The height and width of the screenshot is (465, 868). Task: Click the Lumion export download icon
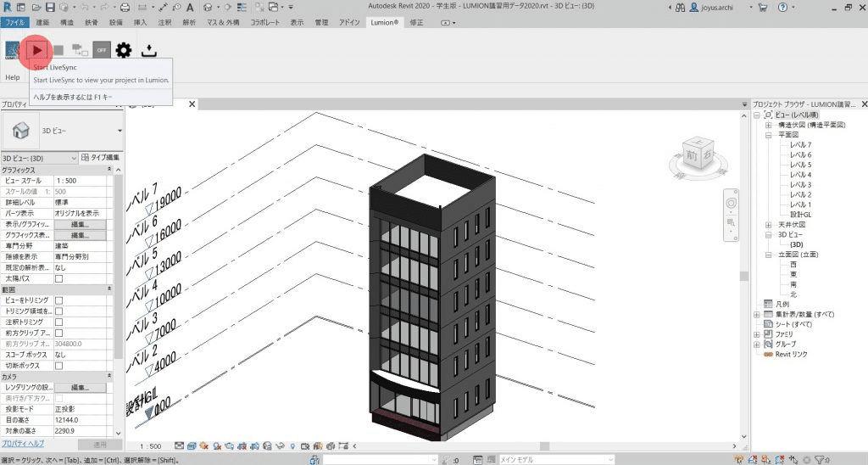click(x=149, y=51)
